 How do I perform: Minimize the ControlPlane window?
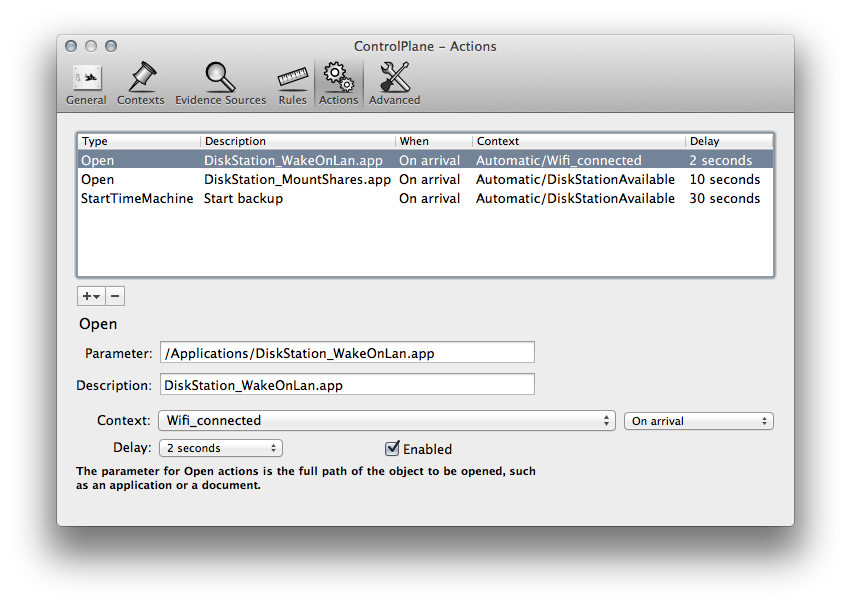point(91,46)
